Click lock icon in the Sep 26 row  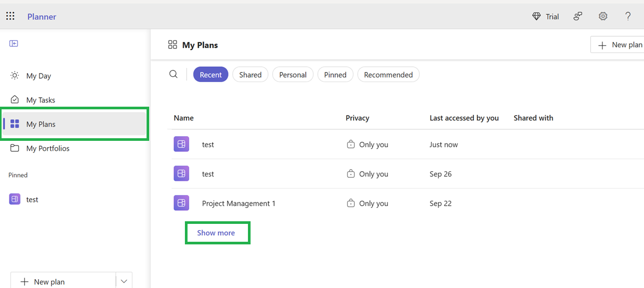pos(351,173)
